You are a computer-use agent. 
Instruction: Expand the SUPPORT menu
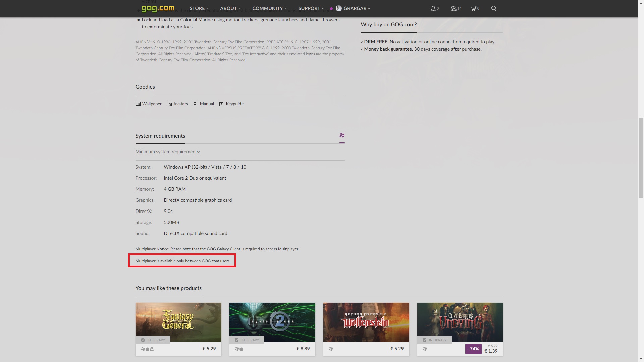[311, 8]
